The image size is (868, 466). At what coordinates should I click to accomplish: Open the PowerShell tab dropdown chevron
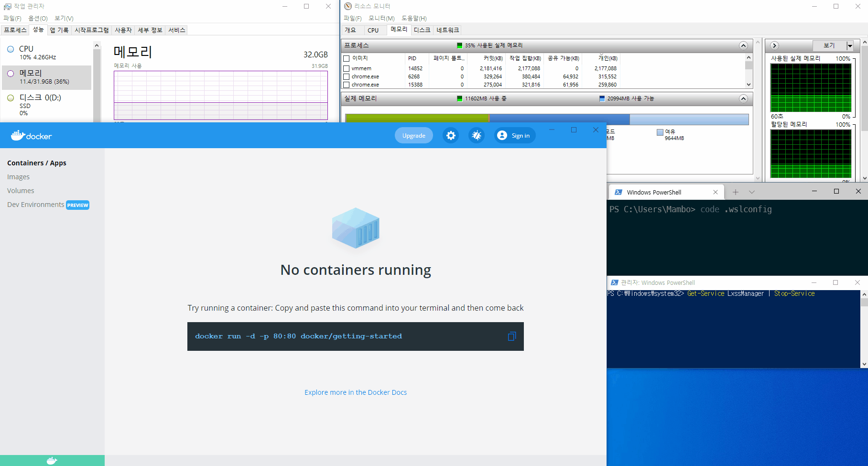click(752, 192)
